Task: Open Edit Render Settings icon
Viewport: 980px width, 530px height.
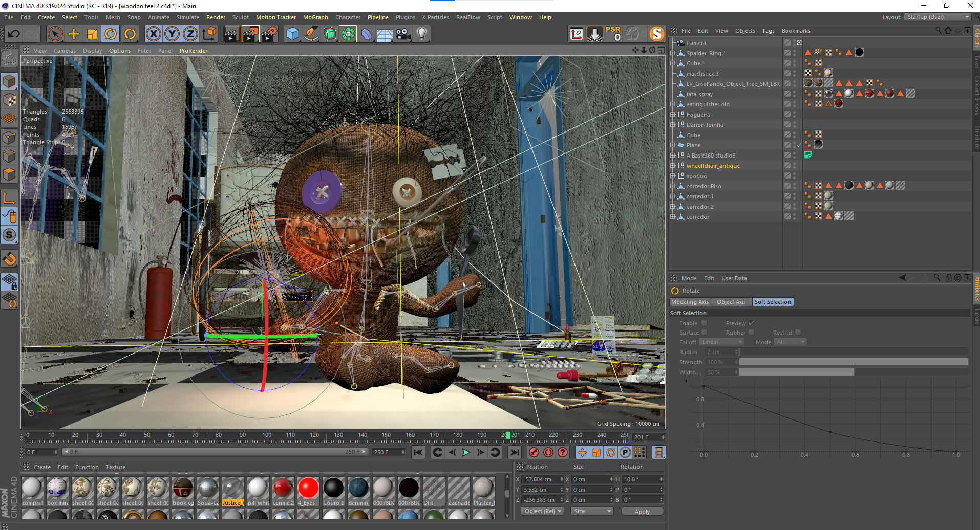Action: (x=269, y=34)
